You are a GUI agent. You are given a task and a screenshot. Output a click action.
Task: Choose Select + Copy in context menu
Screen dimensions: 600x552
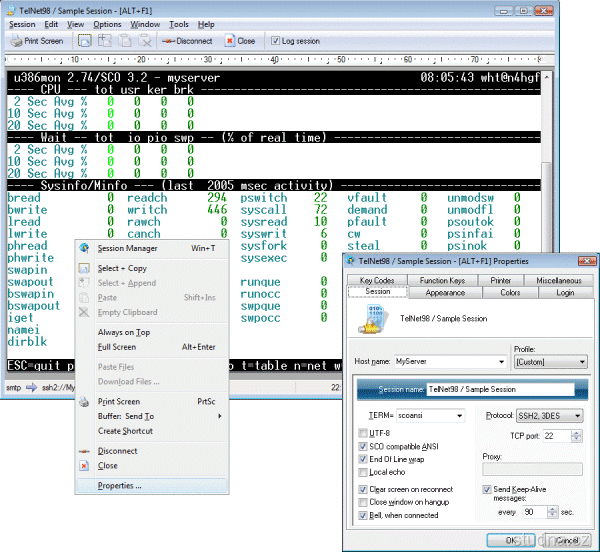(x=122, y=268)
